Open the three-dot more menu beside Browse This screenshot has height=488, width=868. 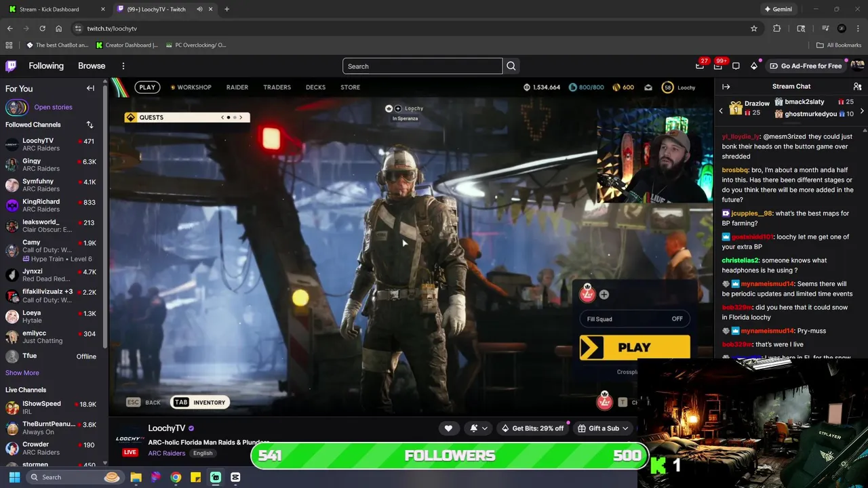click(x=123, y=66)
